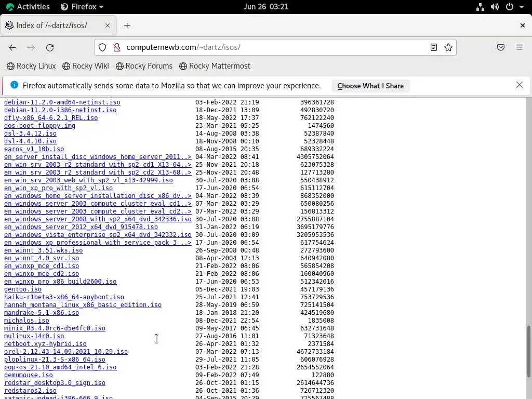Screen dimensions: 532x399
Task: Open en_win_srv_2003_web_with_sp2_vl_x13-42999.iso
Action: [x=88, y=180]
